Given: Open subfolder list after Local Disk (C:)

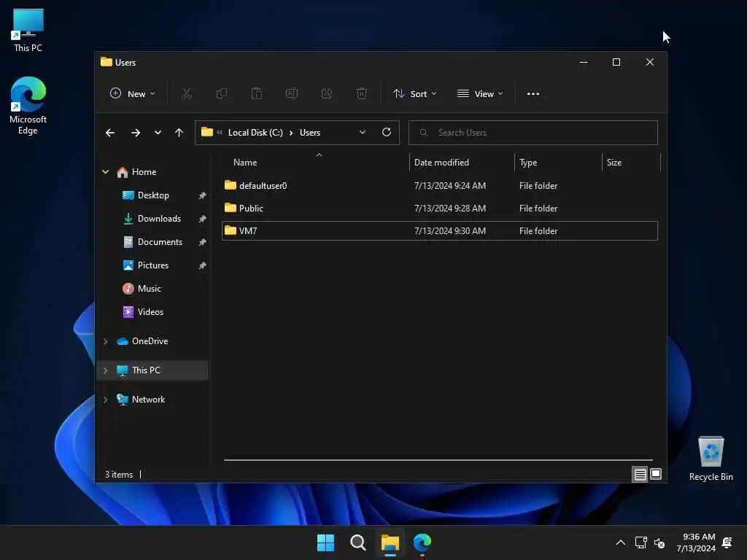Looking at the screenshot, I should coord(291,133).
